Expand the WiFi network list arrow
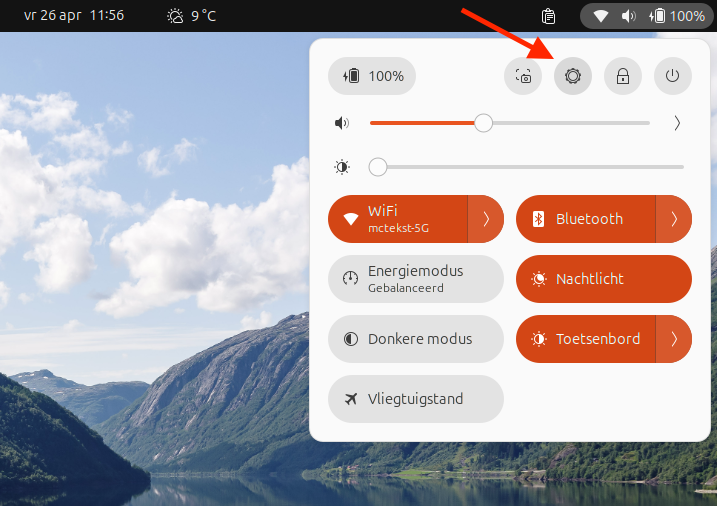Image resolution: width=717 pixels, height=506 pixels. pyautogui.click(x=486, y=219)
